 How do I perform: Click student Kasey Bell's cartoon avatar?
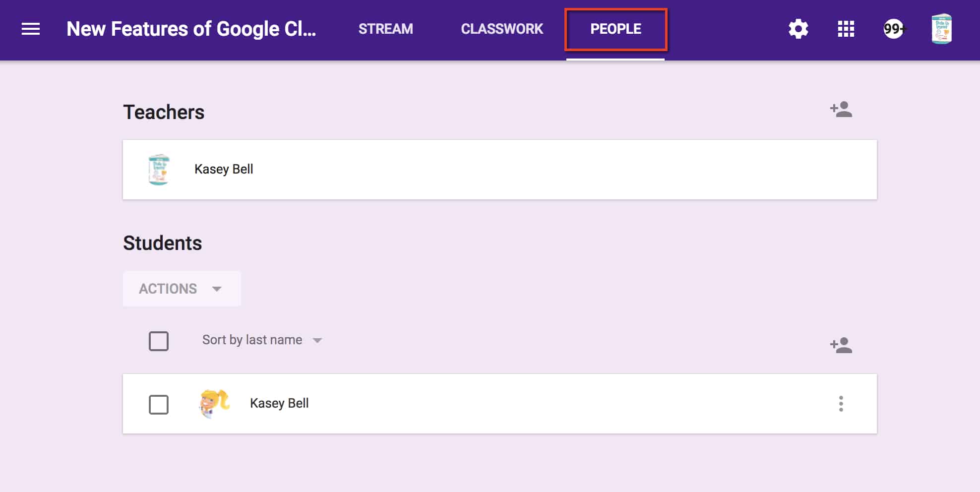tap(214, 404)
